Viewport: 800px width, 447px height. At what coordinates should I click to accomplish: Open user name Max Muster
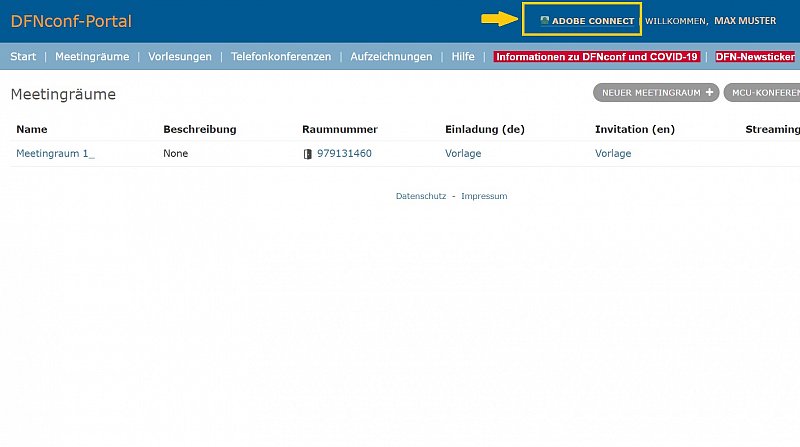[x=745, y=21]
